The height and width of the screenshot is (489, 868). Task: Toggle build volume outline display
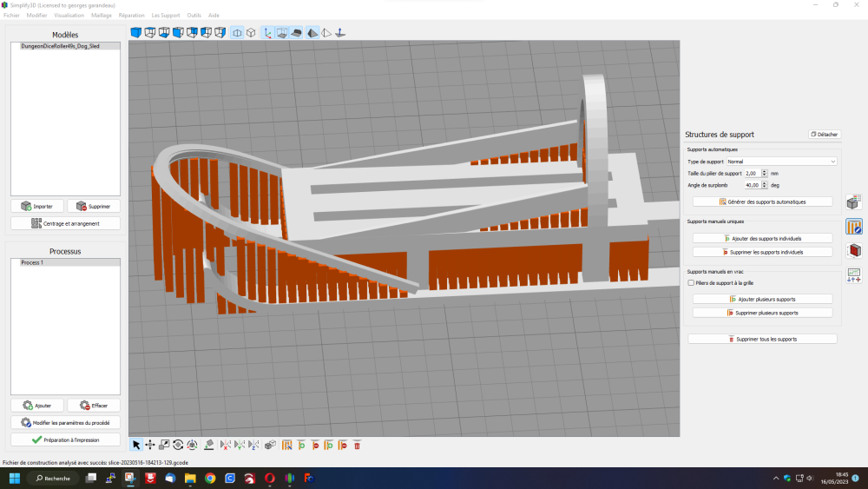click(282, 33)
